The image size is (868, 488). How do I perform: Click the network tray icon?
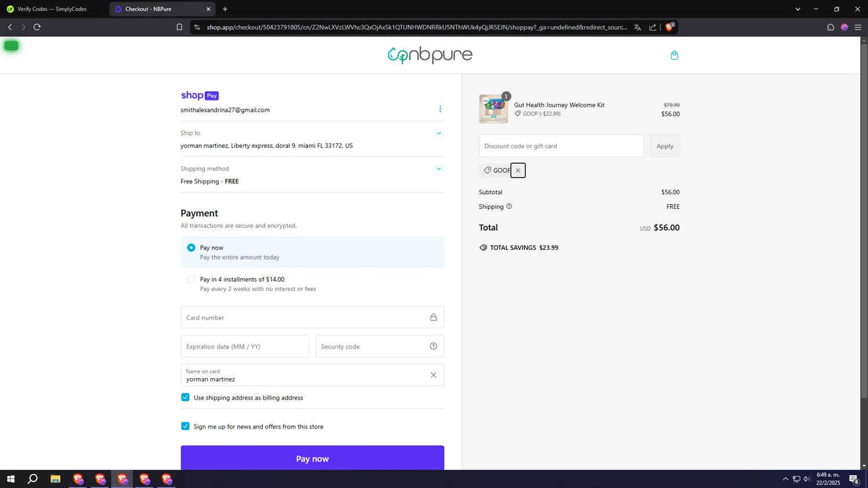click(x=796, y=479)
